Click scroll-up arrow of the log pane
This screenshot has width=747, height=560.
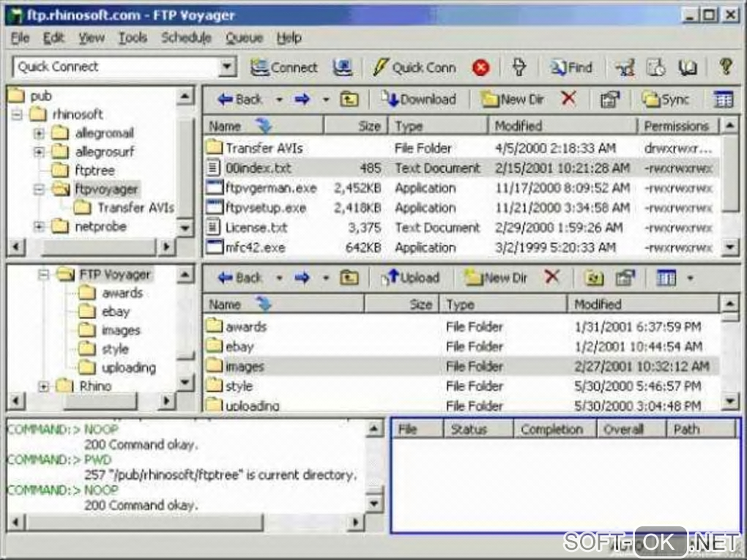(x=374, y=428)
